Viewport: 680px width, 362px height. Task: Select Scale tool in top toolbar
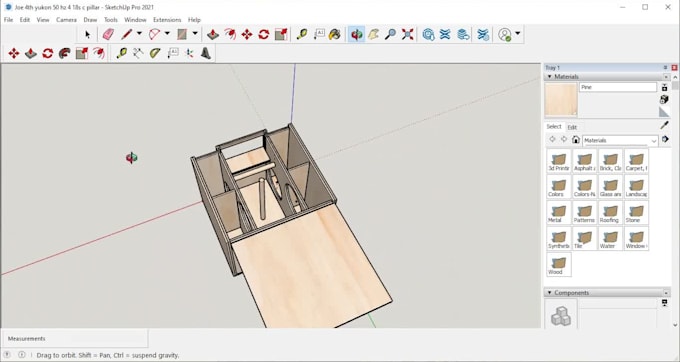(281, 34)
